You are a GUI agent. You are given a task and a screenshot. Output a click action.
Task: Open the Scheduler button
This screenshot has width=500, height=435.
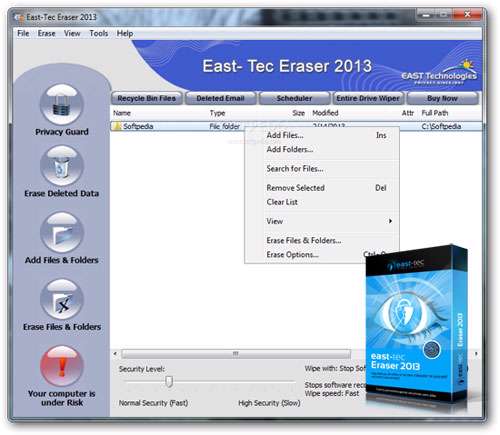pyautogui.click(x=294, y=98)
